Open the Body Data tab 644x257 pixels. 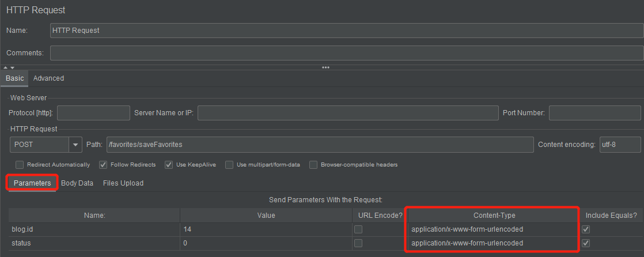(x=77, y=183)
